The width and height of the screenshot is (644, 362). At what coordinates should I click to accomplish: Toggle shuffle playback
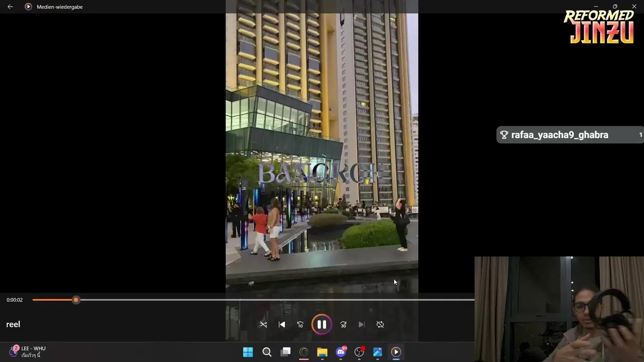click(263, 324)
